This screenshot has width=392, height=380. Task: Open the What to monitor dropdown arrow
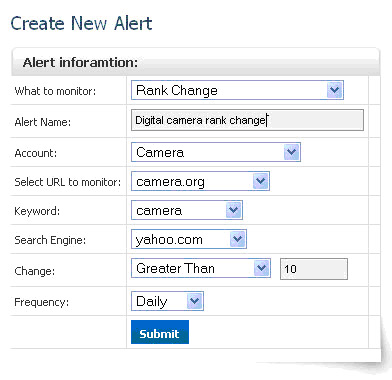[334, 90]
